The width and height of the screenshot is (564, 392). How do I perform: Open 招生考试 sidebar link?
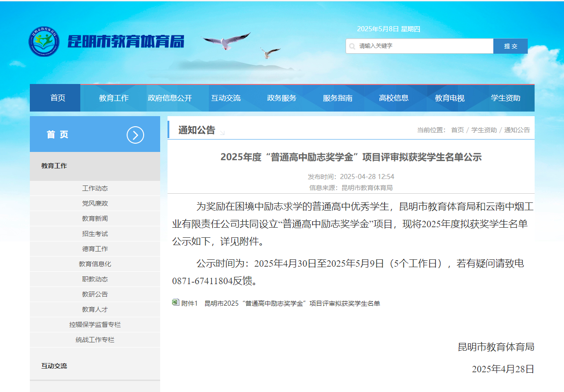95,234
